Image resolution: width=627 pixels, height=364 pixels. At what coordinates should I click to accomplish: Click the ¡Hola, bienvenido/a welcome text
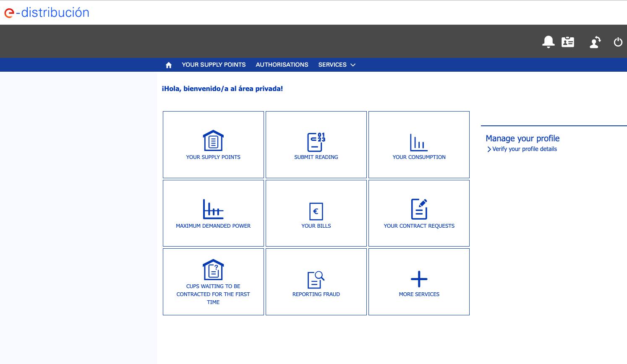pyautogui.click(x=222, y=89)
